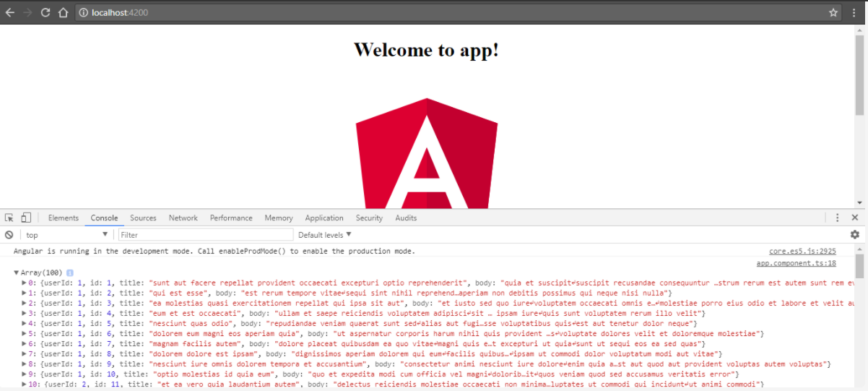Open the core.es5.js:2925 source link
The image size is (868, 391).
coord(802,252)
